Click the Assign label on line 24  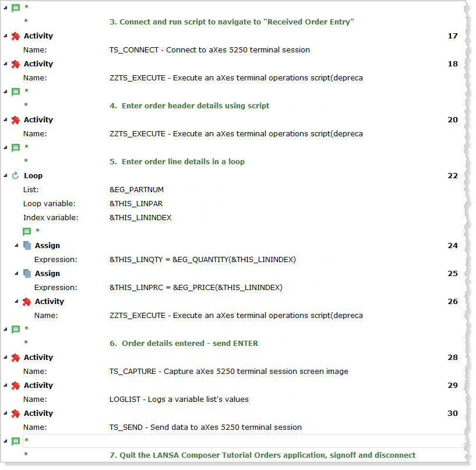[47, 245]
